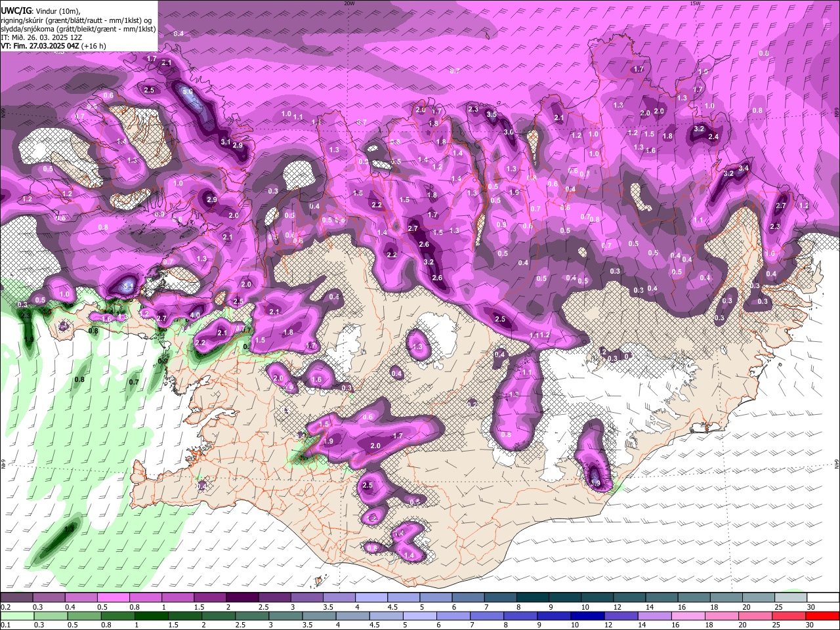840x630 pixels.
Task: Click the bright red swatch ending the lower legend
Action: click(x=823, y=616)
